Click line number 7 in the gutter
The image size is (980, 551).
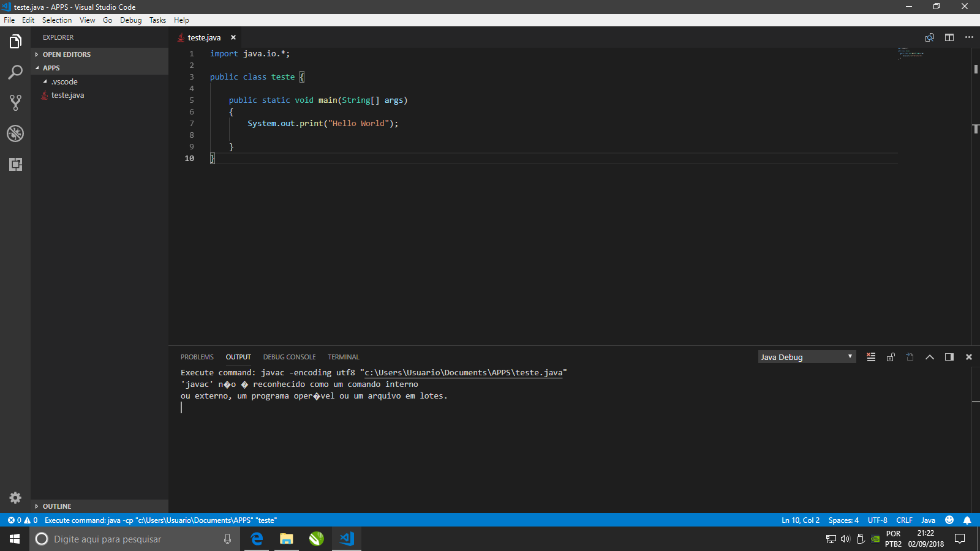[x=192, y=124]
